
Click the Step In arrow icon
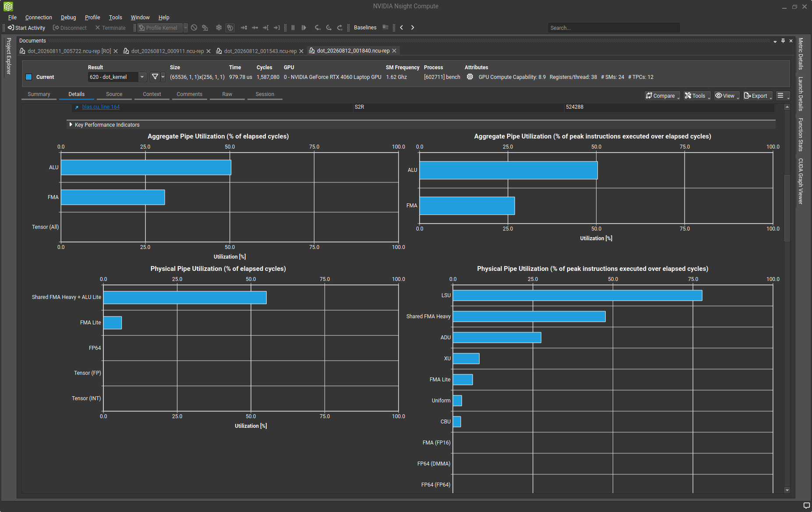(x=318, y=28)
